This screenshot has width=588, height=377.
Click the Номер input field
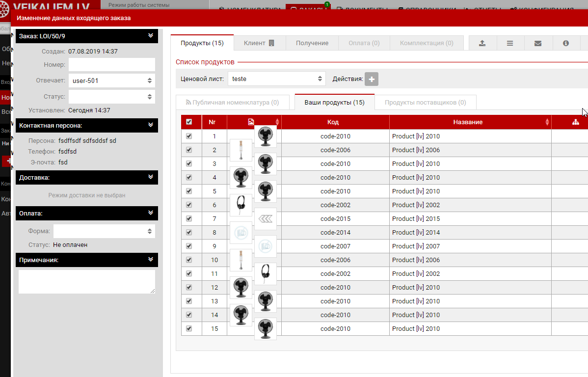111,65
